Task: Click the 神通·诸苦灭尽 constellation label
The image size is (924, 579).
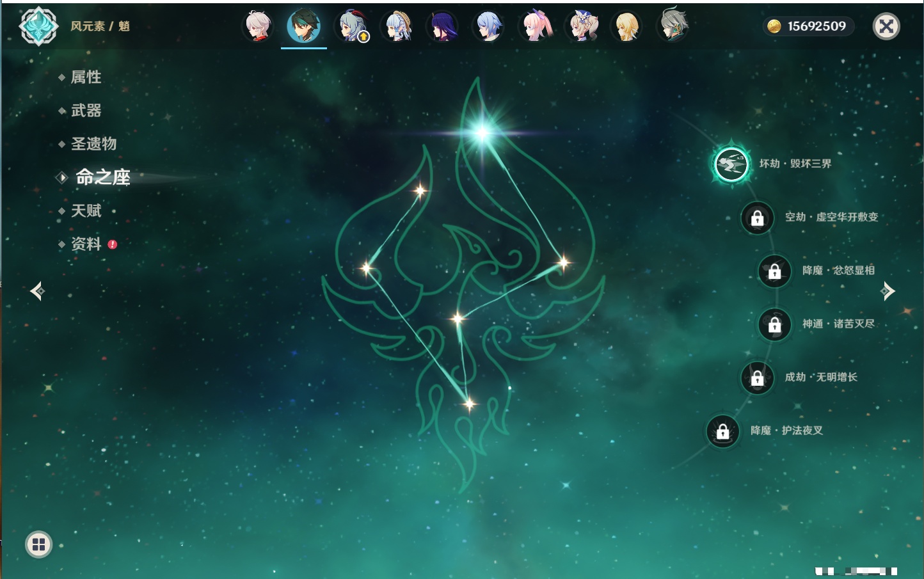Action: coord(838,324)
